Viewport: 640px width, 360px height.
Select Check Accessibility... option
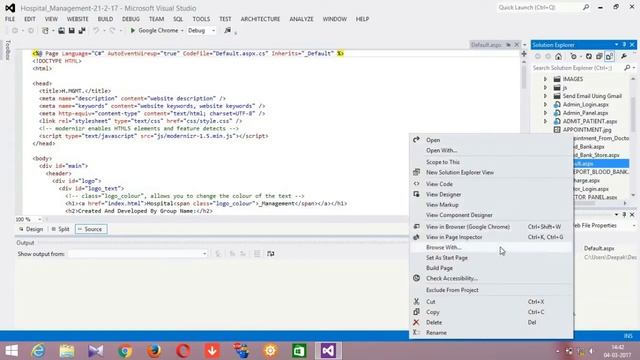pyautogui.click(x=491, y=278)
